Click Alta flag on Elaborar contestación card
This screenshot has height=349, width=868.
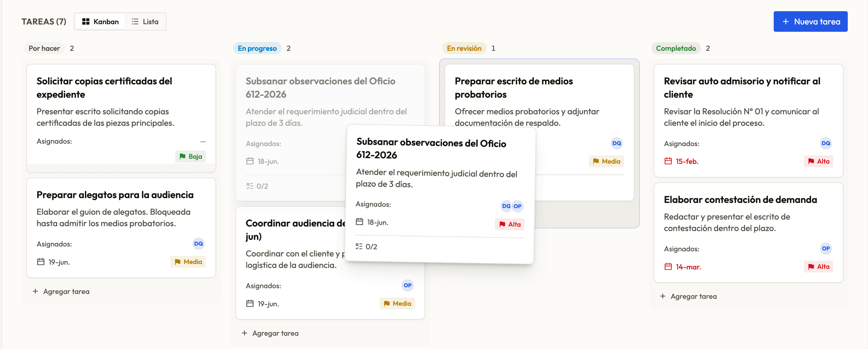pos(818,267)
